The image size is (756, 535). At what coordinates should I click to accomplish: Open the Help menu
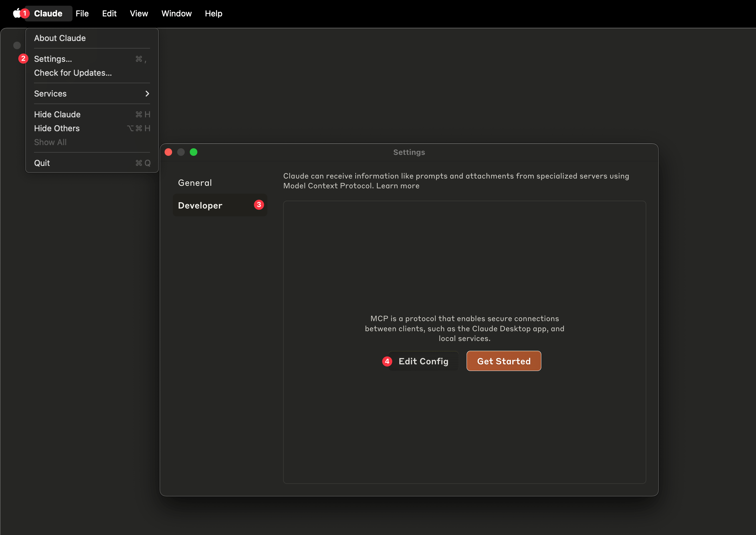[213, 14]
